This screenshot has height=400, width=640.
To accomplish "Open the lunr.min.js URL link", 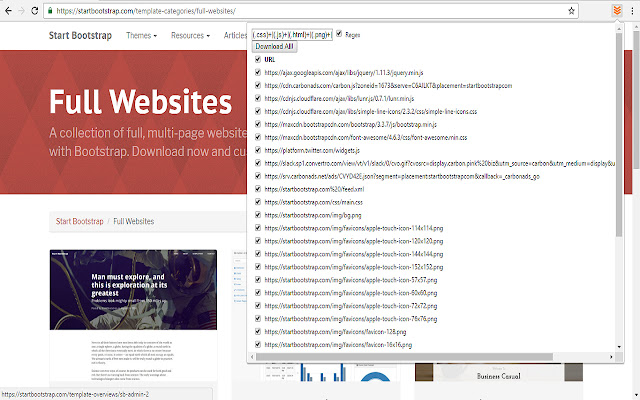I will pyautogui.click(x=339, y=99).
